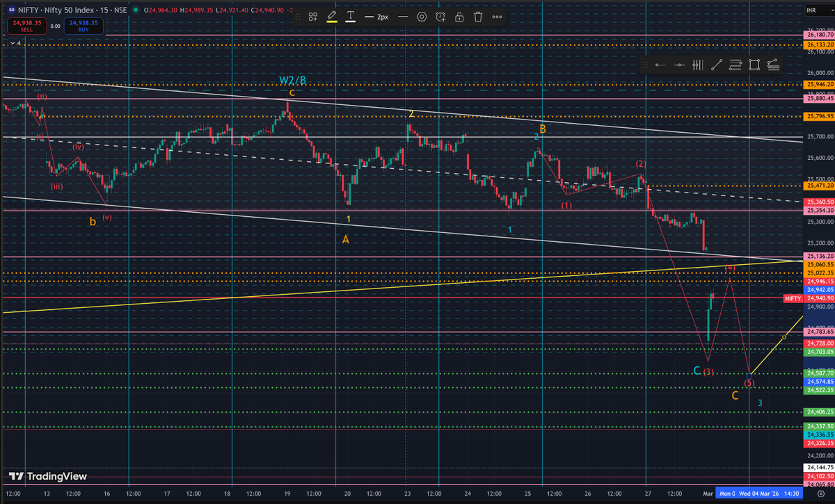The width and height of the screenshot is (835, 504).
Task: Open the pencil line color picker
Action: click(x=332, y=16)
